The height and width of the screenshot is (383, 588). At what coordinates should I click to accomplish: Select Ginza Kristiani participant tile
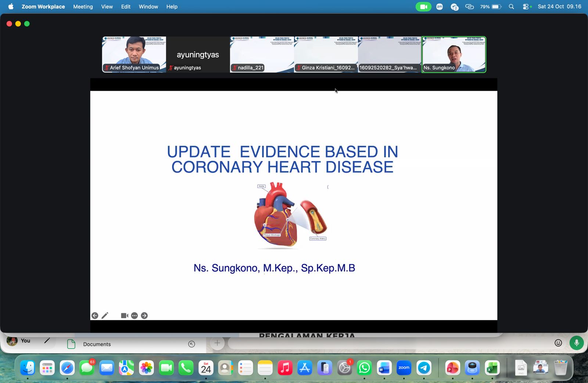[326, 54]
